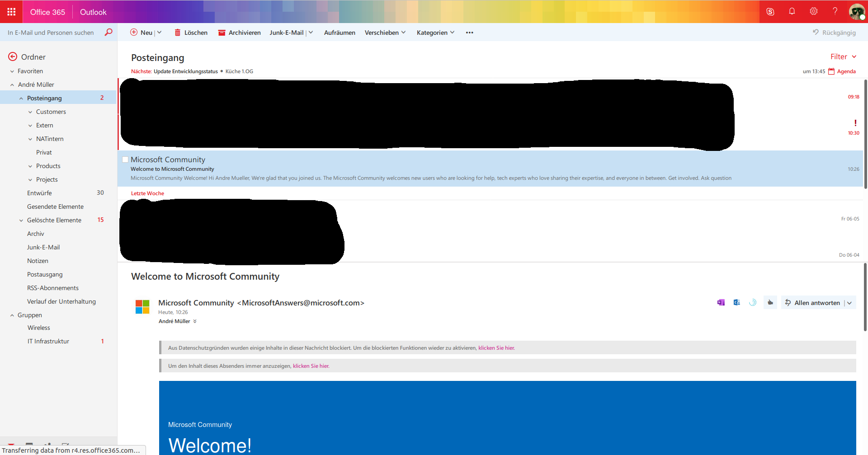Click the thumbs-up like icon

pos(770,303)
